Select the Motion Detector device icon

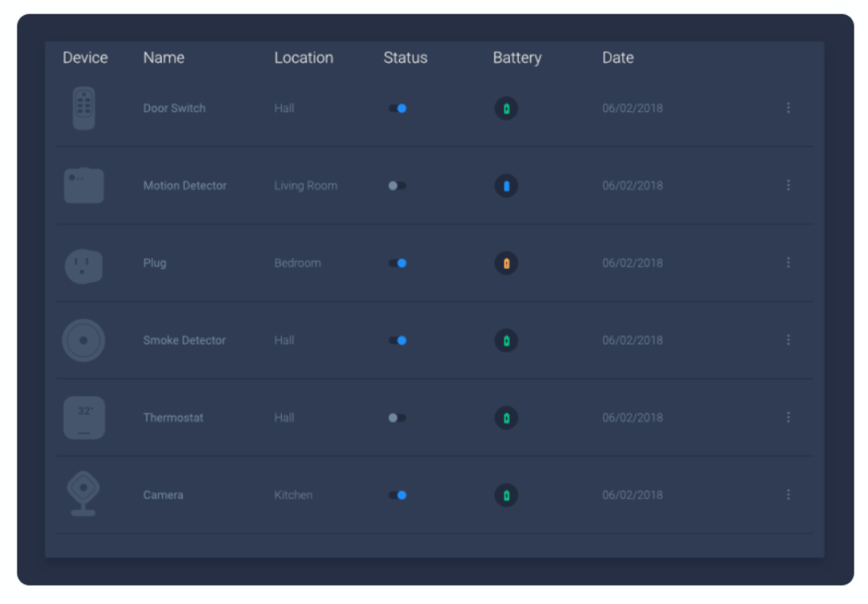pos(83,186)
